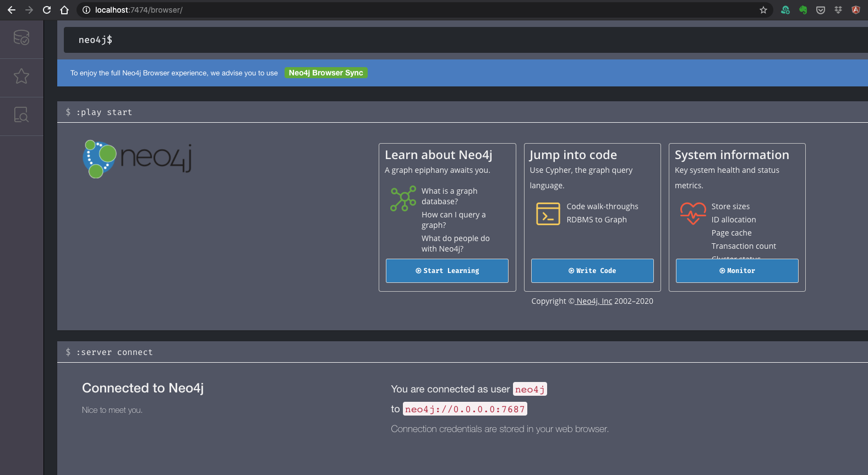The image size is (868, 475).
Task: Go forward with browser forward arrow
Action: (x=29, y=10)
